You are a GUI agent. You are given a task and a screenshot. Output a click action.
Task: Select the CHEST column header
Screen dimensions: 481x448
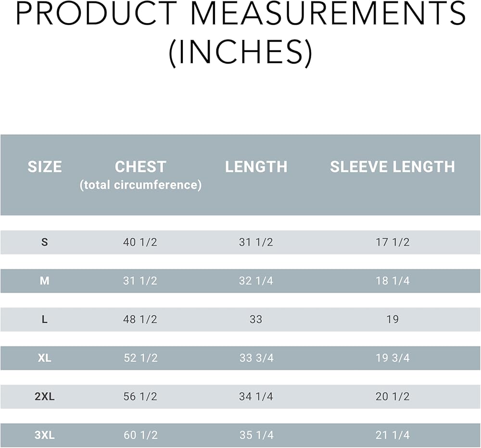[140, 166]
